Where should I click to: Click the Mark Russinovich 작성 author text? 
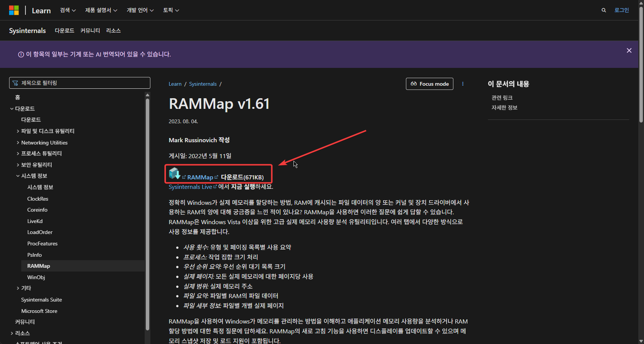199,140
